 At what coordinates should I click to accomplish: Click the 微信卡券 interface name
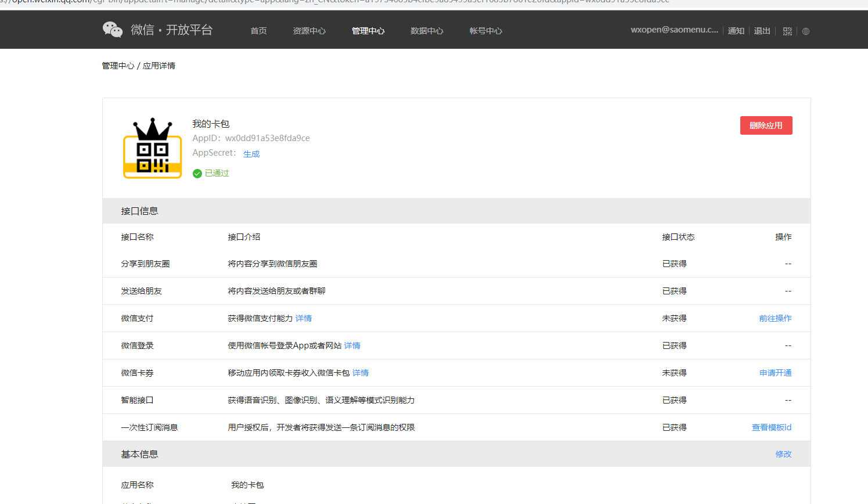pyautogui.click(x=137, y=373)
